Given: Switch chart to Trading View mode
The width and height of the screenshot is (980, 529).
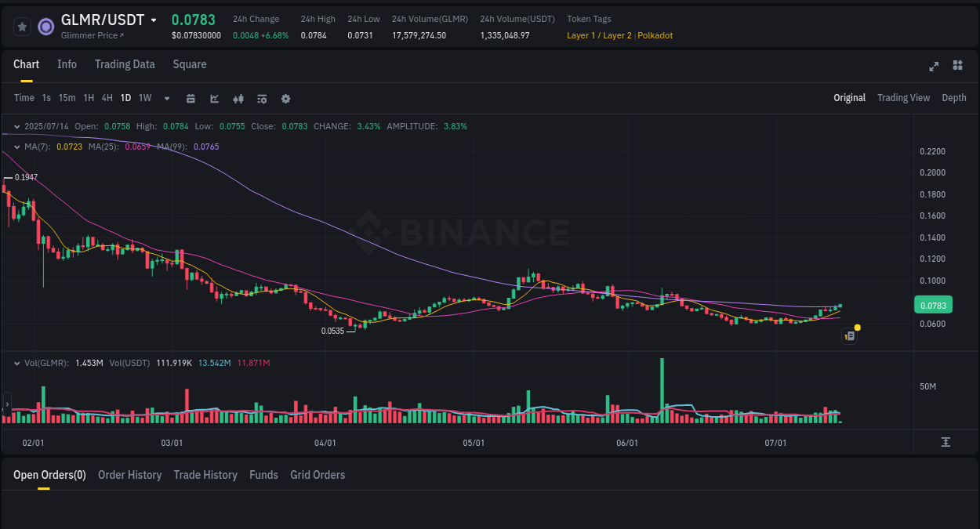Looking at the screenshot, I should click(903, 98).
